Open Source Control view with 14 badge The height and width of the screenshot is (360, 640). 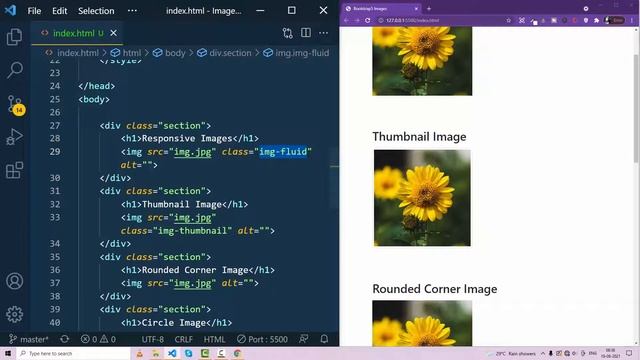(x=15, y=104)
